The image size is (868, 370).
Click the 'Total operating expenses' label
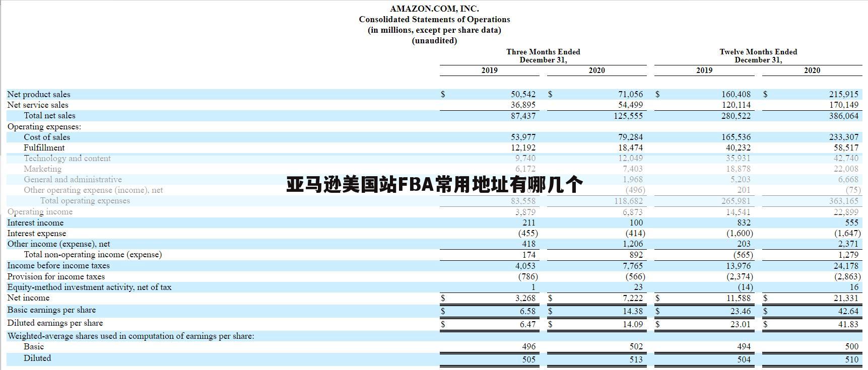click(x=85, y=201)
